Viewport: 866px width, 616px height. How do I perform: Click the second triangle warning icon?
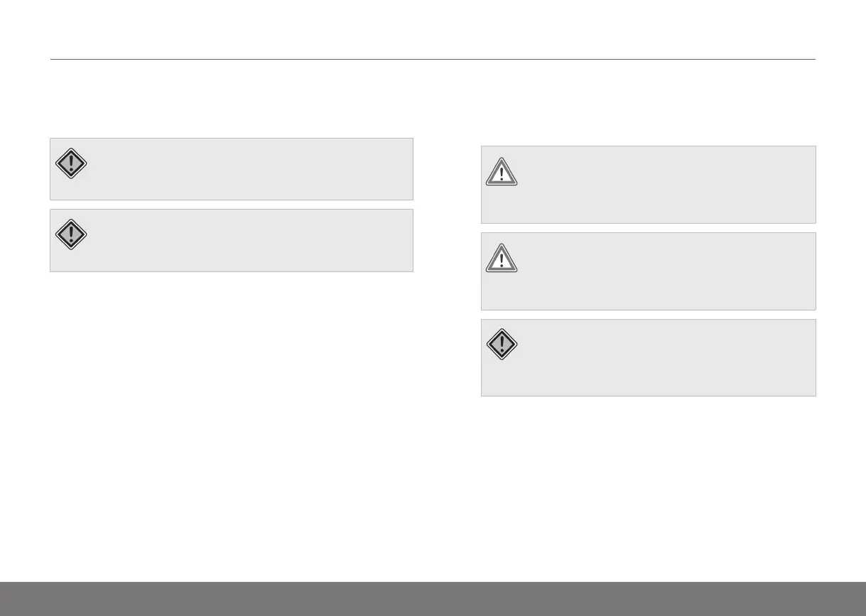tap(502, 259)
